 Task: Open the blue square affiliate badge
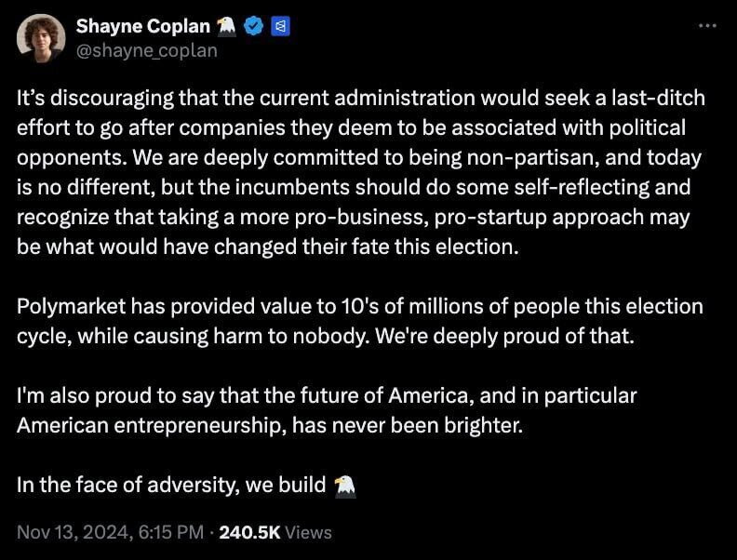coord(281,26)
